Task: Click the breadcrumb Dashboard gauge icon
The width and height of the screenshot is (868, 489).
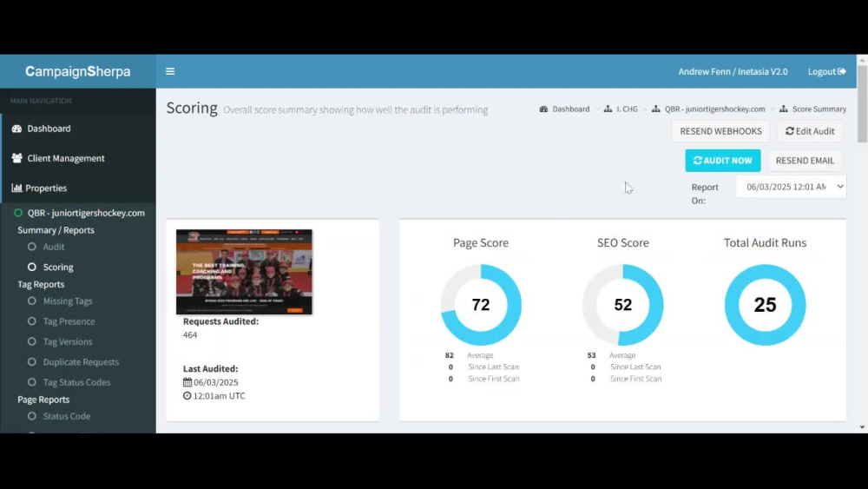Action: tap(543, 109)
